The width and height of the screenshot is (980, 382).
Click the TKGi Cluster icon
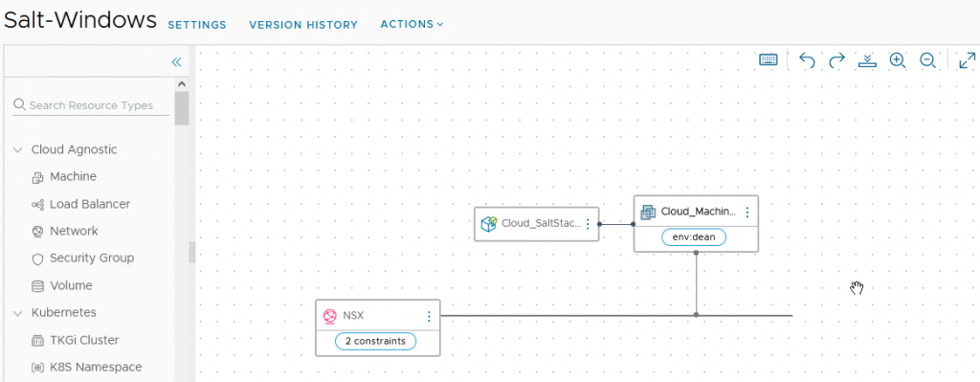[37, 341]
